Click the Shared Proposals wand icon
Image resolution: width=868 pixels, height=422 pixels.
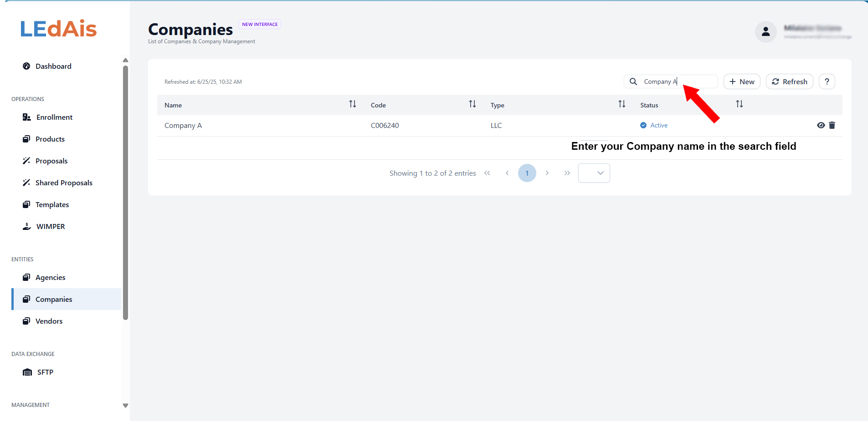(x=26, y=183)
